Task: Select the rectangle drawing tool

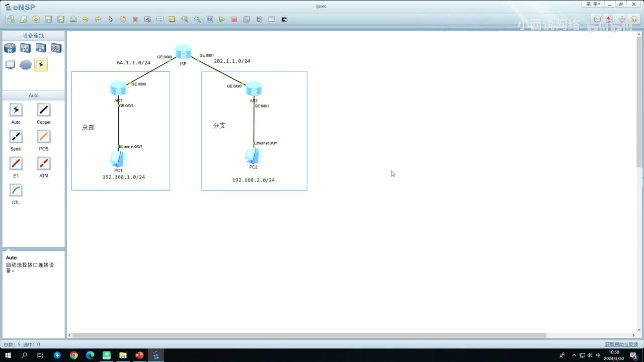Action: (172, 19)
